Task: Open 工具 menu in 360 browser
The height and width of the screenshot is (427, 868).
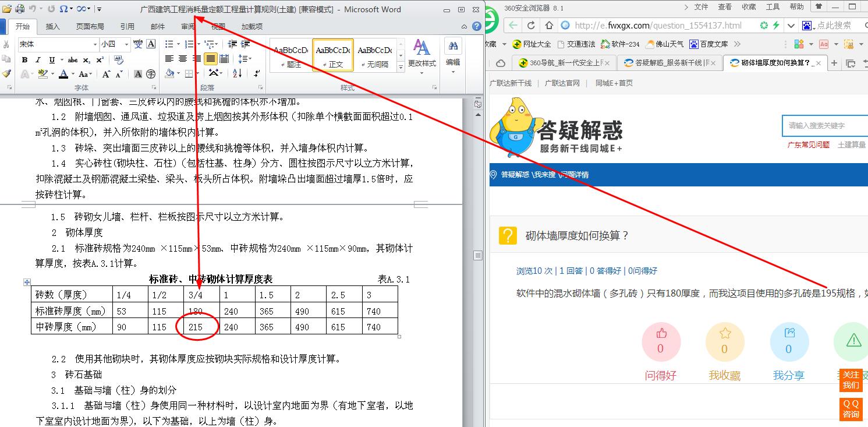Action: pos(773,7)
